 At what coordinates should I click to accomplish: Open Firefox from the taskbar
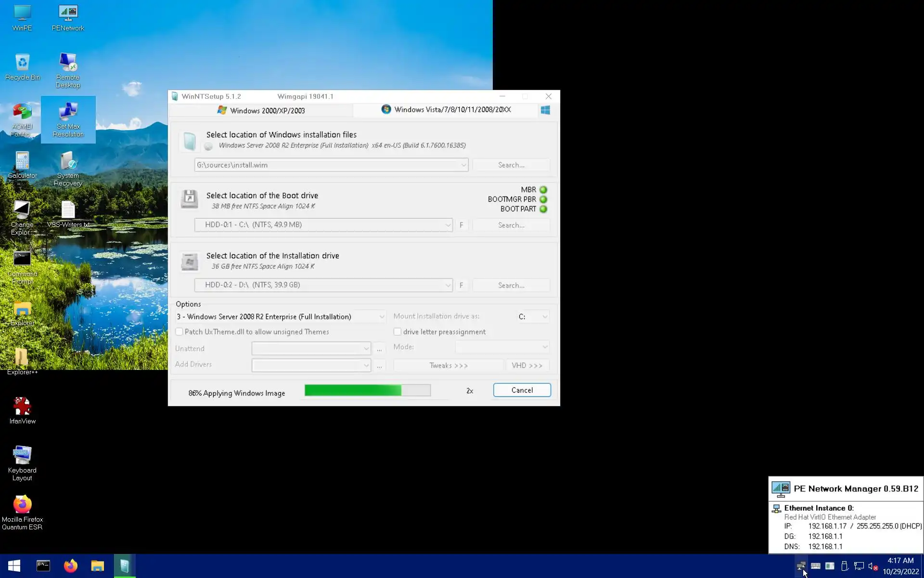[71, 566]
